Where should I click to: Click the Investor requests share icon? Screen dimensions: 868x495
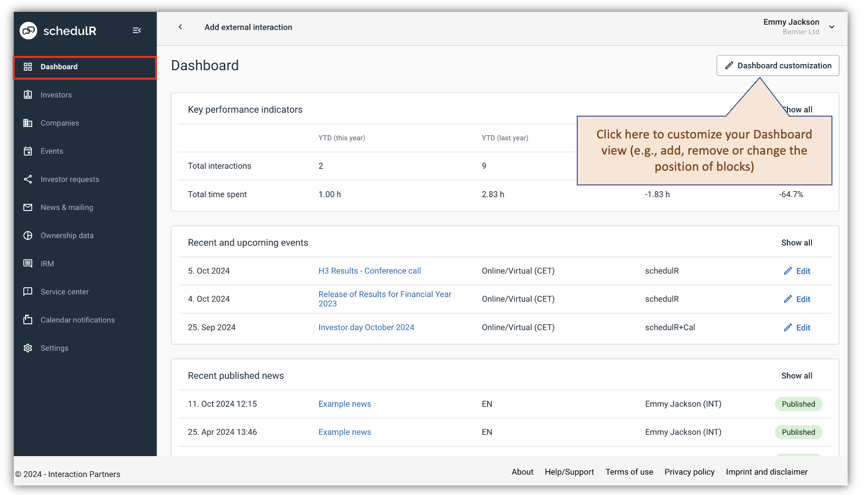pyautogui.click(x=28, y=179)
